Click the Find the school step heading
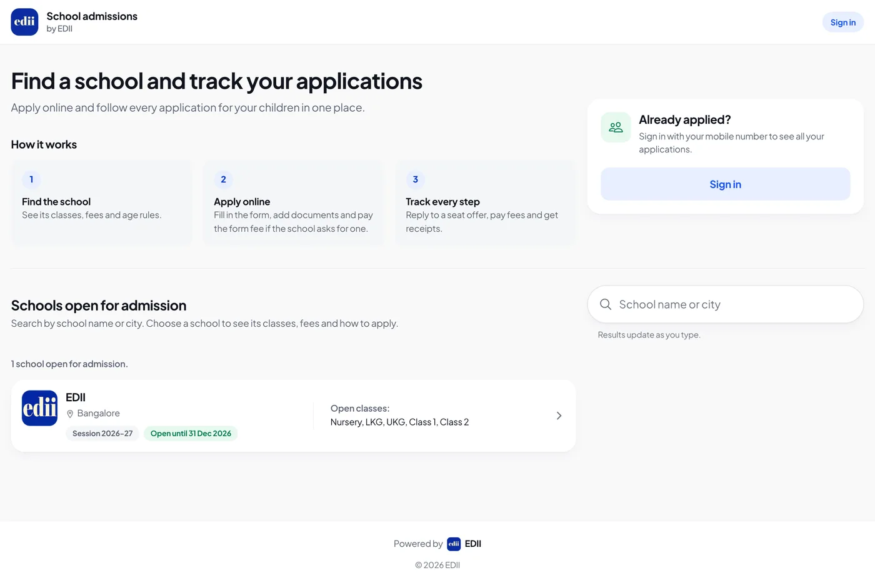 (56, 202)
